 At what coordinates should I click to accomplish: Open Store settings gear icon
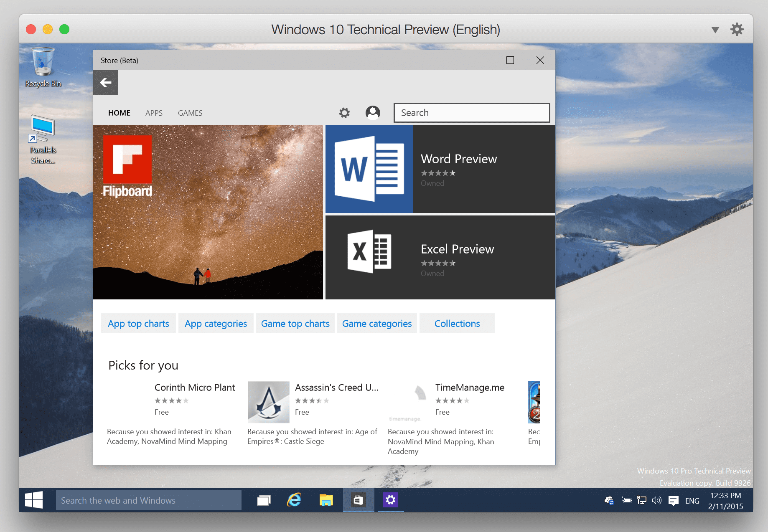click(x=344, y=113)
